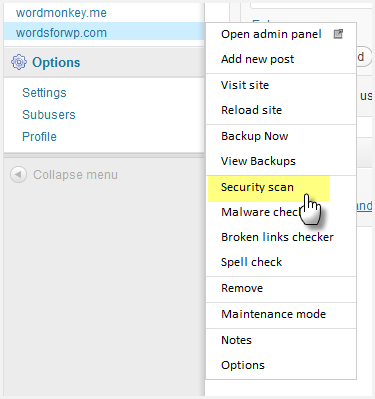The height and width of the screenshot is (399, 375).
Task: Click Add new post menu item
Action: point(257,59)
